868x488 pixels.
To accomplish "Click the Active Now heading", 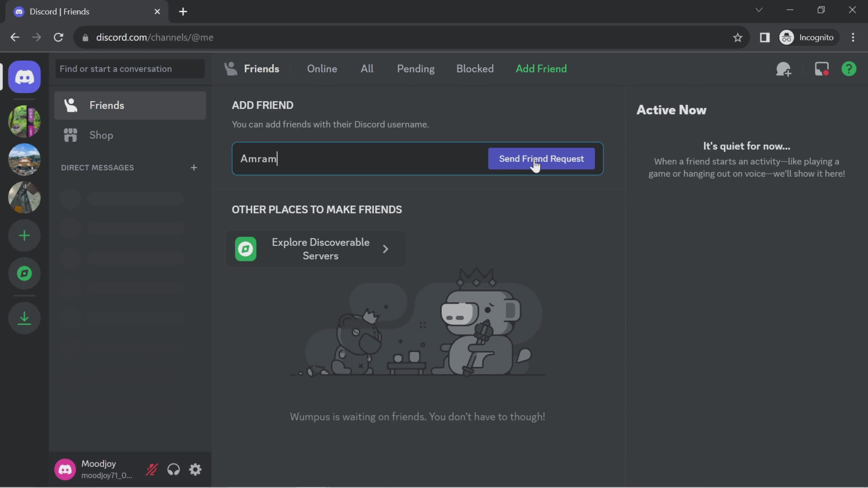I will pyautogui.click(x=671, y=110).
